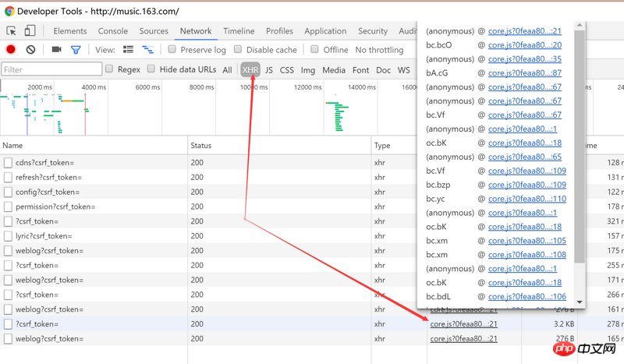The height and width of the screenshot is (364, 624).
Task: Stop recording network log with red button
Action: [11, 49]
